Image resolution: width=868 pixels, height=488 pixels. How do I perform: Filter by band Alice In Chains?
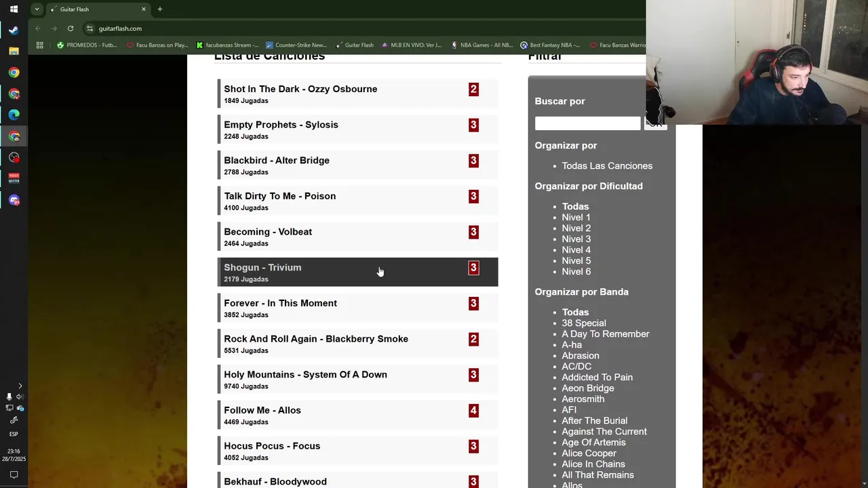click(x=593, y=464)
